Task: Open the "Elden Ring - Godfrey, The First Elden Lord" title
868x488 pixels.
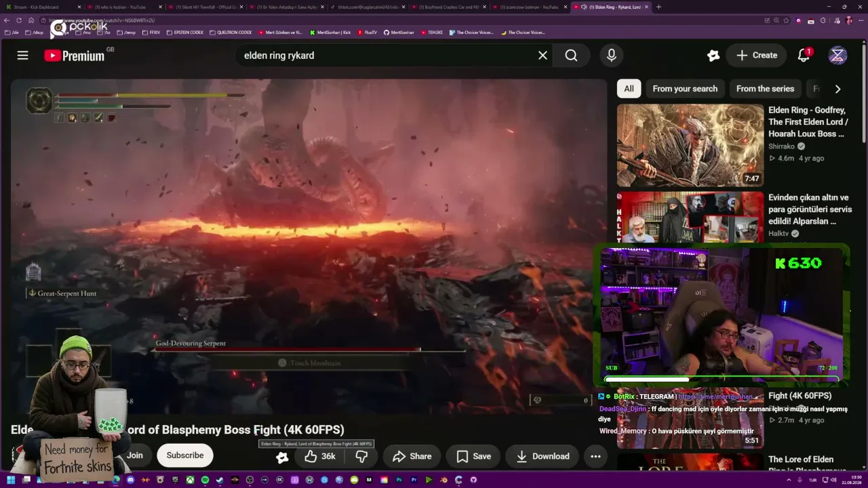Action: click(x=808, y=122)
